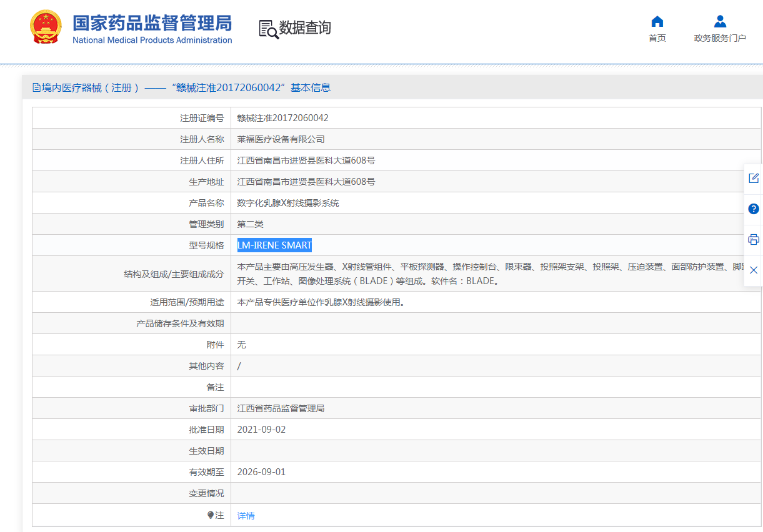Print the page via the printer icon

754,239
